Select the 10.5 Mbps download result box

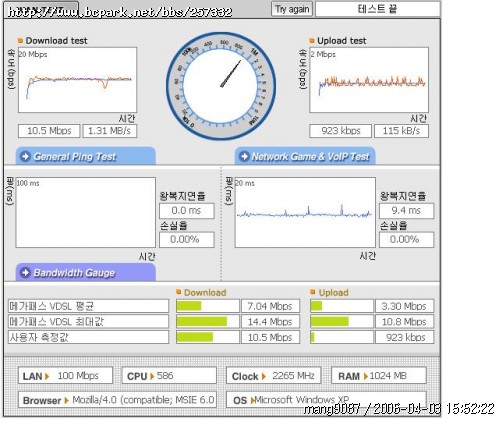click(49, 131)
